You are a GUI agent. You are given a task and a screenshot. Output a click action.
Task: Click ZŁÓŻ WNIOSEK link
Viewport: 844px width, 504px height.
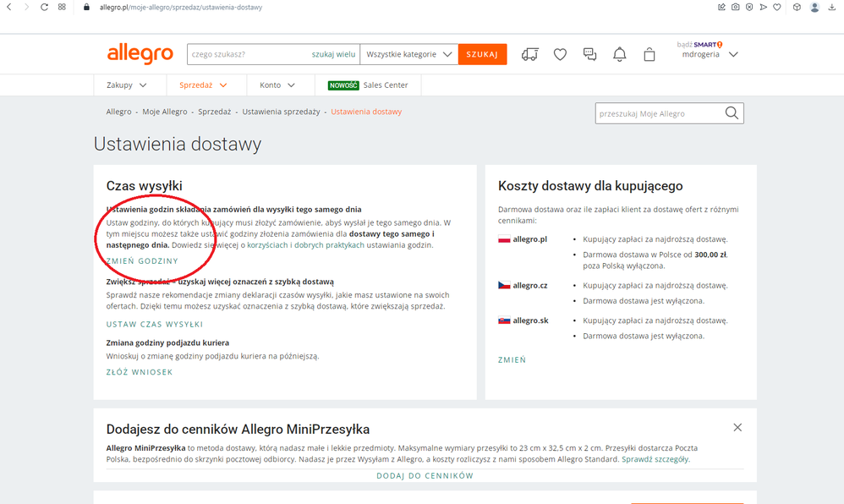coord(140,372)
